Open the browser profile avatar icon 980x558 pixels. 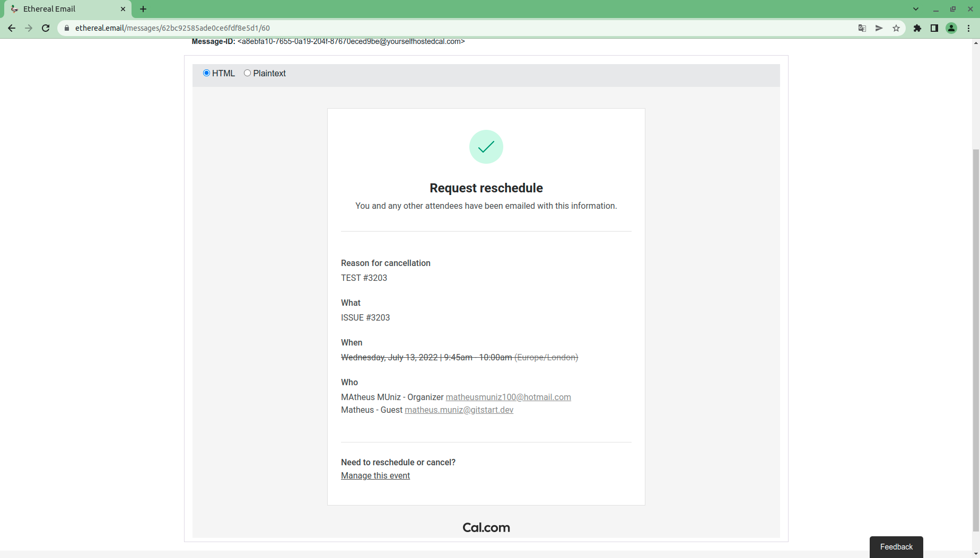952,28
